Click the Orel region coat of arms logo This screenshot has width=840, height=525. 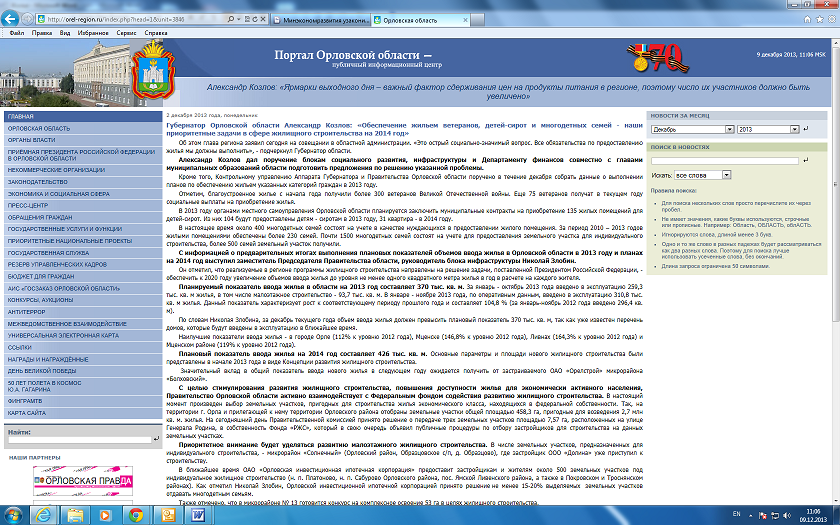coord(153,71)
